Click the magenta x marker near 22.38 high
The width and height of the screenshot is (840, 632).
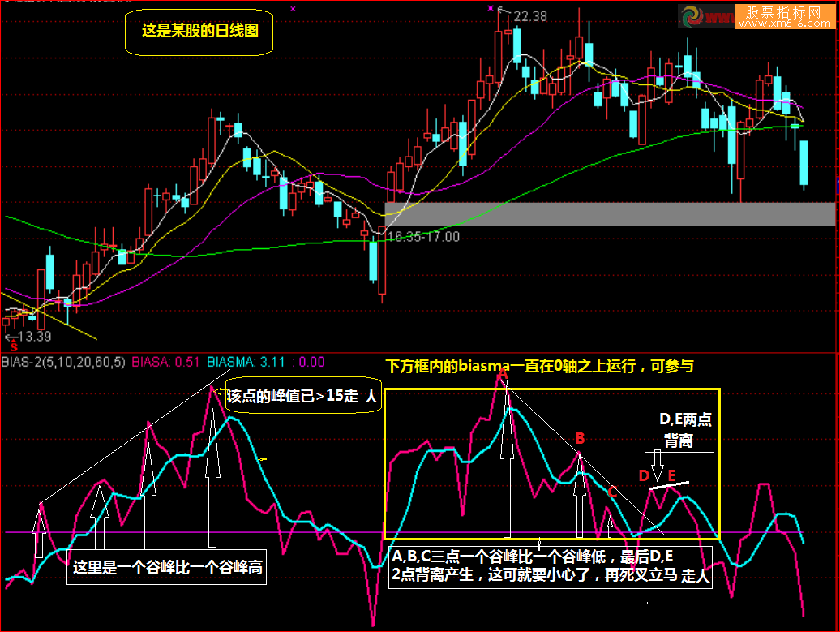click(491, 8)
